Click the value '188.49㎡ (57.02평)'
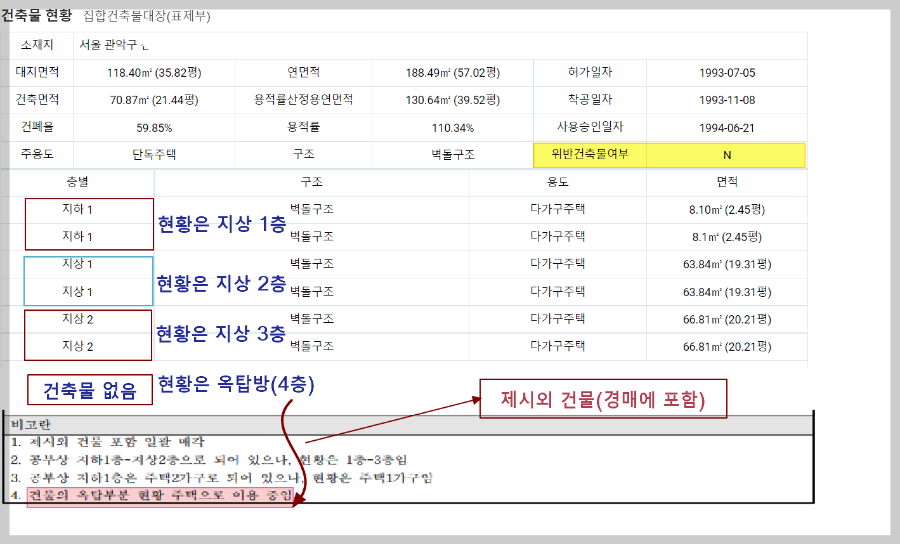 click(x=453, y=73)
